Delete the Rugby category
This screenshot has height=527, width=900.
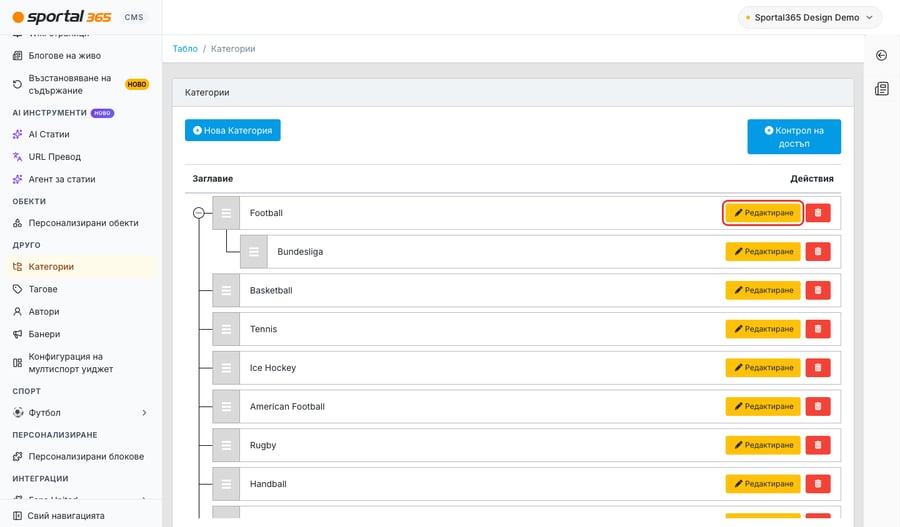pyautogui.click(x=818, y=445)
